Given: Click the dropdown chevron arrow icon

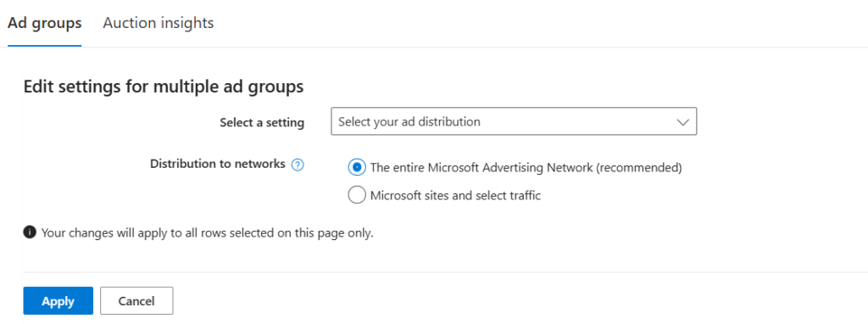Looking at the screenshot, I should pos(683,122).
